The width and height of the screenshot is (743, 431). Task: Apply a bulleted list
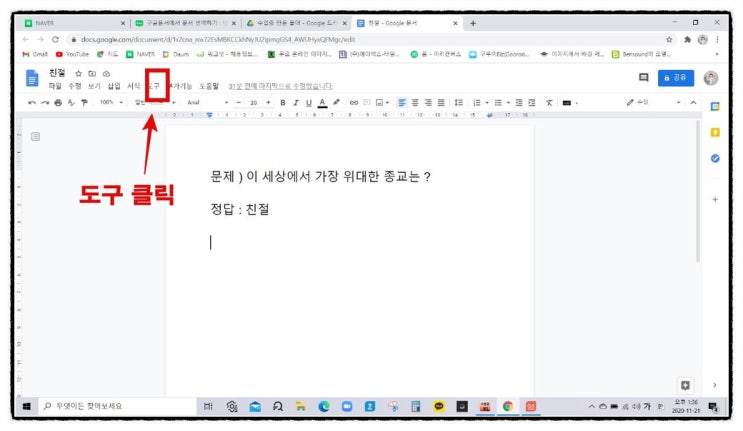click(x=498, y=102)
